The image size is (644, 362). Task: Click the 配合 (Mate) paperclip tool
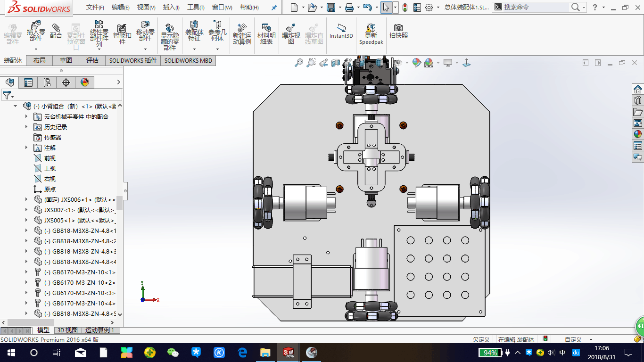pyautogui.click(x=56, y=31)
